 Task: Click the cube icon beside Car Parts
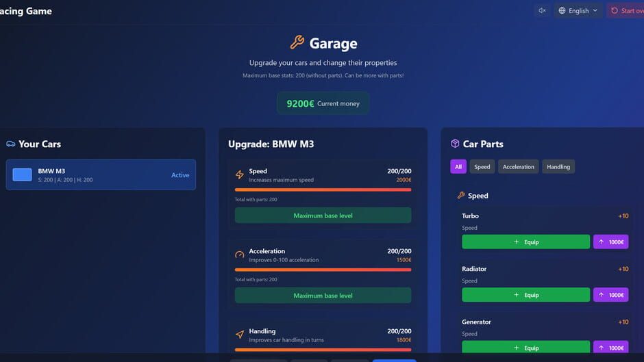(455, 144)
